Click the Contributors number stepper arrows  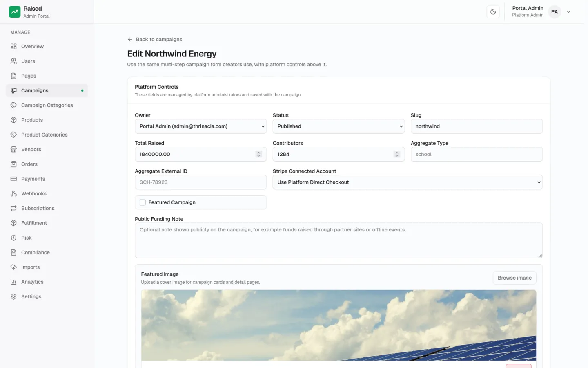pyautogui.click(x=396, y=154)
